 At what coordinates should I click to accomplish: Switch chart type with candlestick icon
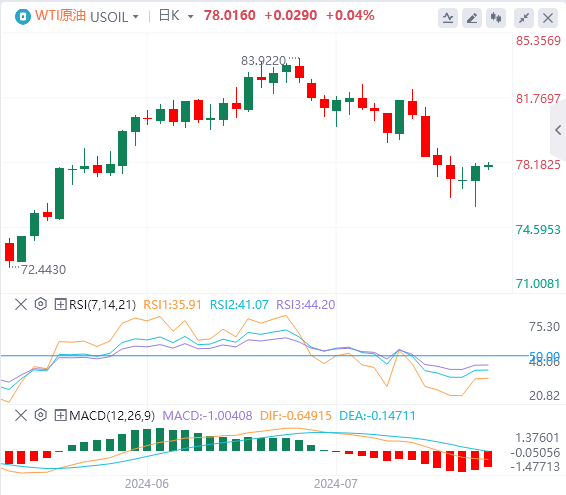(x=496, y=18)
